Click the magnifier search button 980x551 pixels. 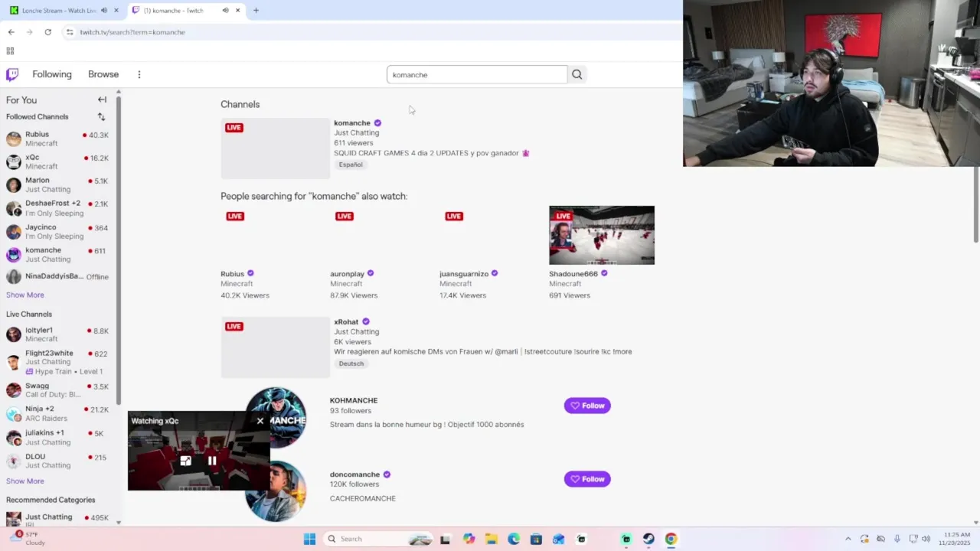(577, 74)
